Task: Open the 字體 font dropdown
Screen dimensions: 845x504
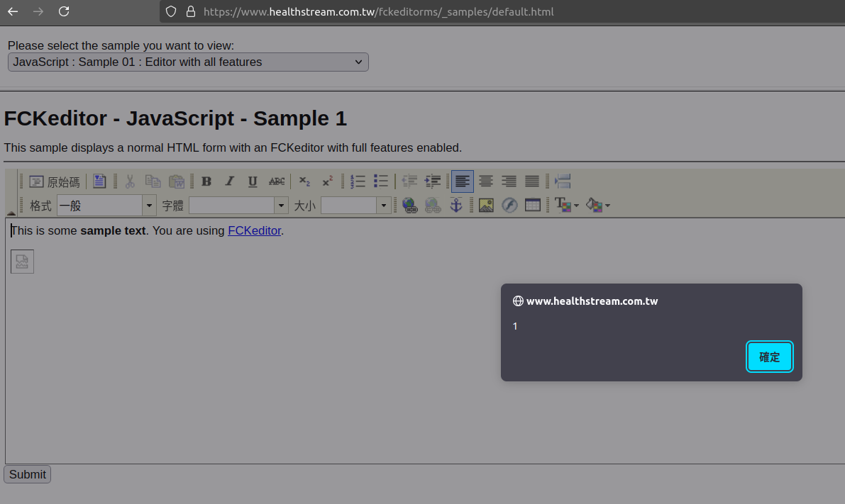Action: click(x=238, y=205)
